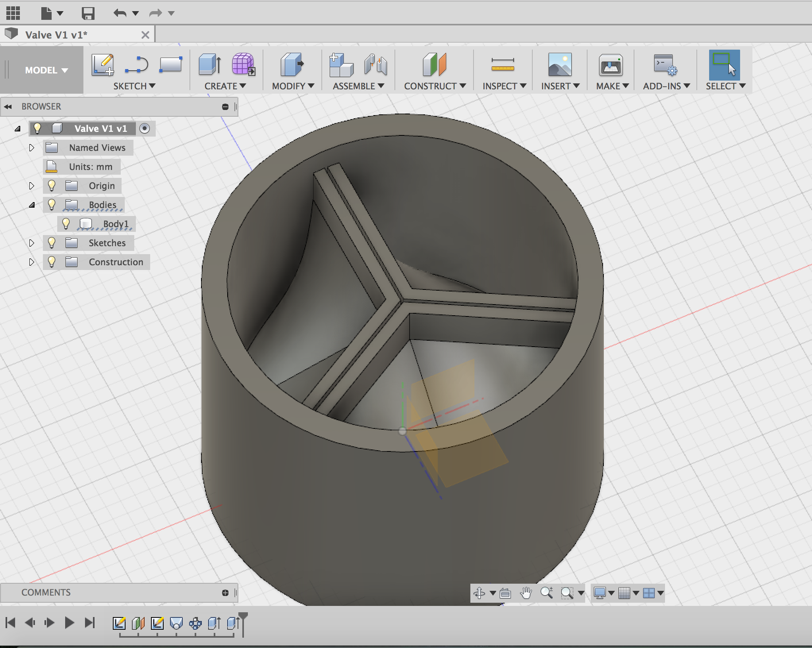Click the New Component icon under Assemble
Image resolution: width=812 pixels, height=648 pixels.
tap(341, 65)
